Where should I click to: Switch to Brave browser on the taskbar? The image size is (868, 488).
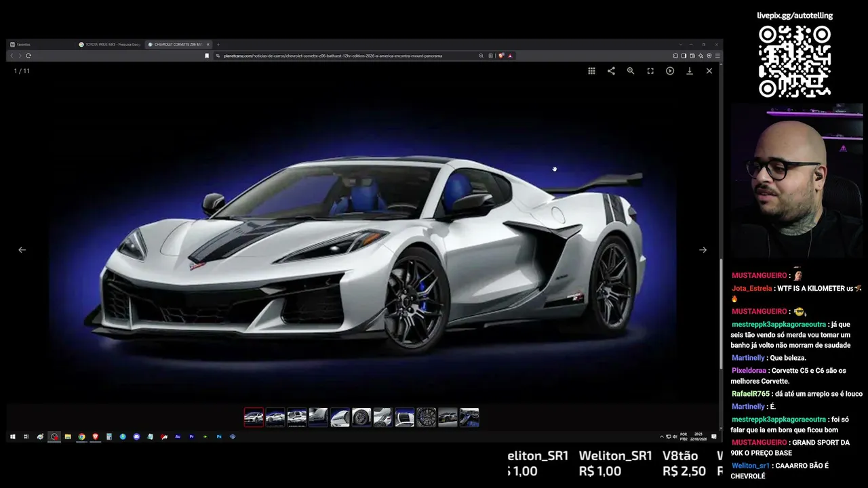(96, 436)
